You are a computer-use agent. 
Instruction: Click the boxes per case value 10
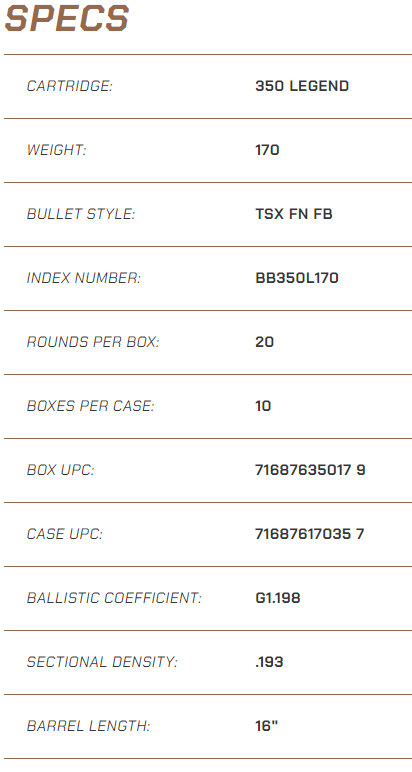coord(263,406)
